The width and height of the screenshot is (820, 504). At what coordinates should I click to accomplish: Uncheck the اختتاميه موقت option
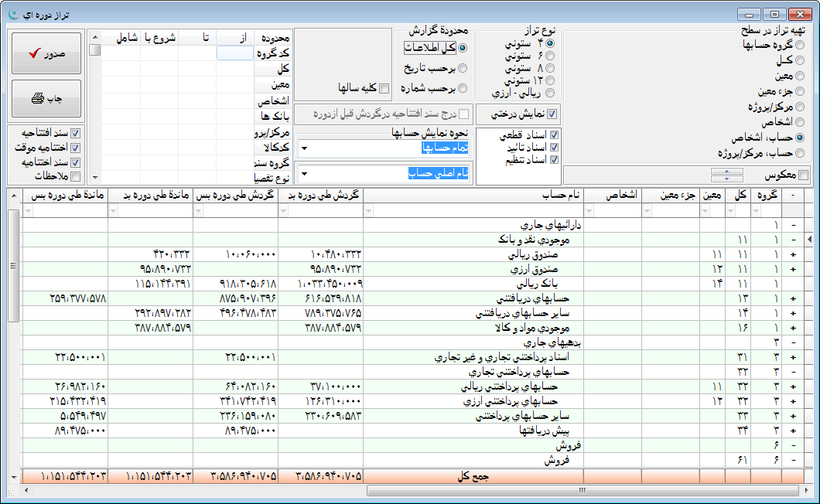(x=75, y=148)
